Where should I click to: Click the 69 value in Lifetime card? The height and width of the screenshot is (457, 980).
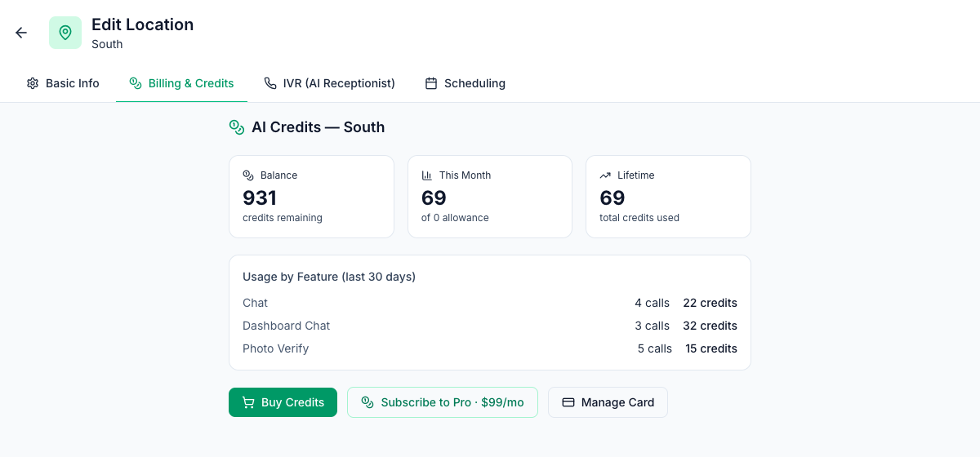pyautogui.click(x=612, y=197)
